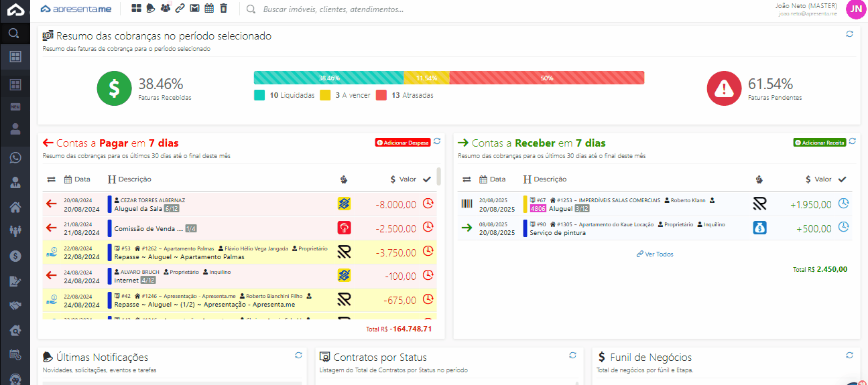The width and height of the screenshot is (868, 385).
Task: Click the envelope mail icon in the toolbar
Action: coord(194,9)
